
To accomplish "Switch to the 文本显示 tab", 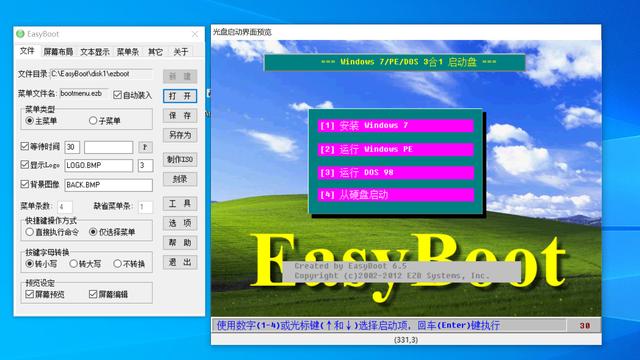I will (95, 52).
